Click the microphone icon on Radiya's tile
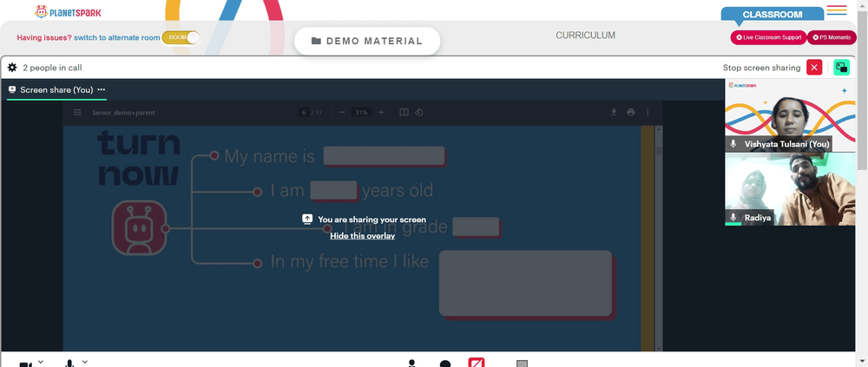868x367 pixels. point(733,218)
